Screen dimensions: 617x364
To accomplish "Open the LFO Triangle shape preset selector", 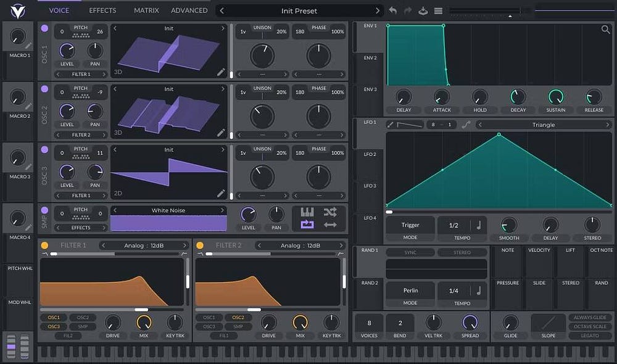I will (544, 125).
